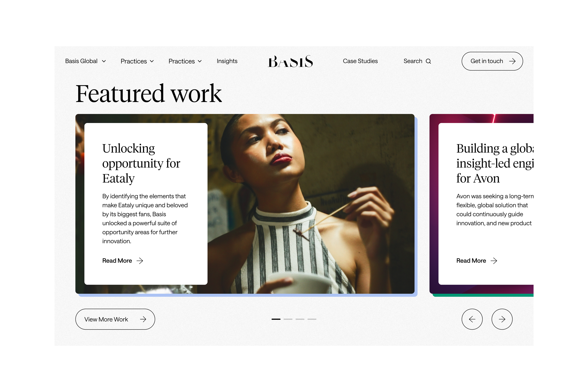Open the Case Studies nav item
Image resolution: width=588 pixels, height=392 pixels.
[360, 61]
